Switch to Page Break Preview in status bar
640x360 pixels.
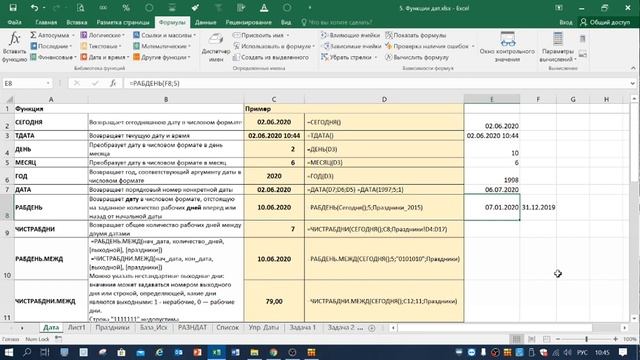[x=547, y=339]
